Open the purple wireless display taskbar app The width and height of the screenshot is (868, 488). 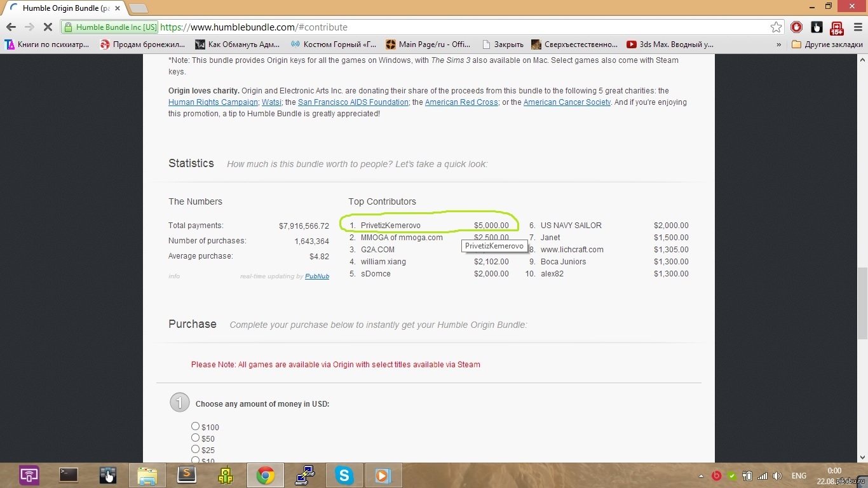coord(29,475)
